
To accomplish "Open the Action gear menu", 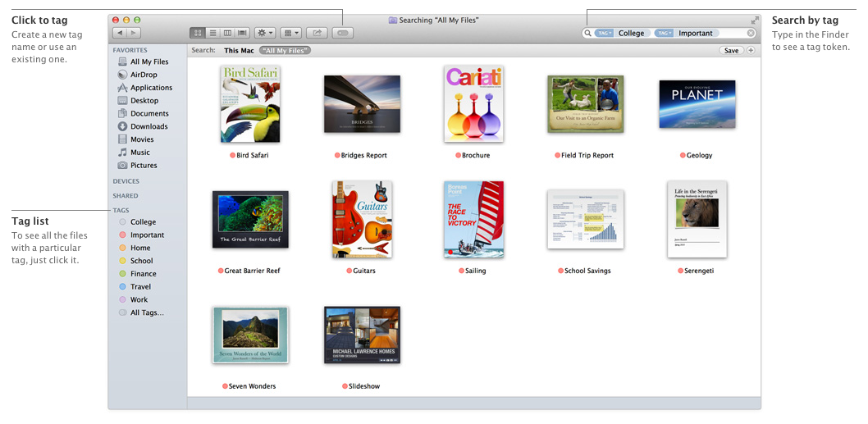I will tap(265, 33).
